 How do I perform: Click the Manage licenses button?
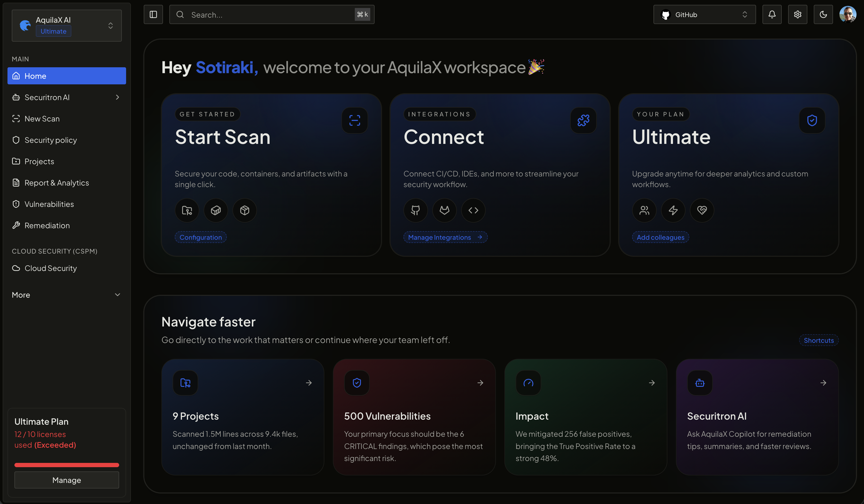[67, 480]
